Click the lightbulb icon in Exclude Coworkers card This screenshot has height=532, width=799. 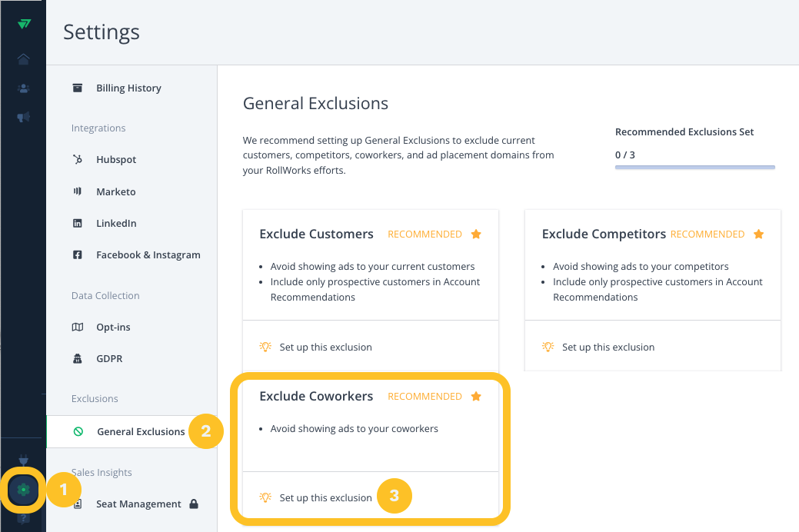tap(265, 497)
